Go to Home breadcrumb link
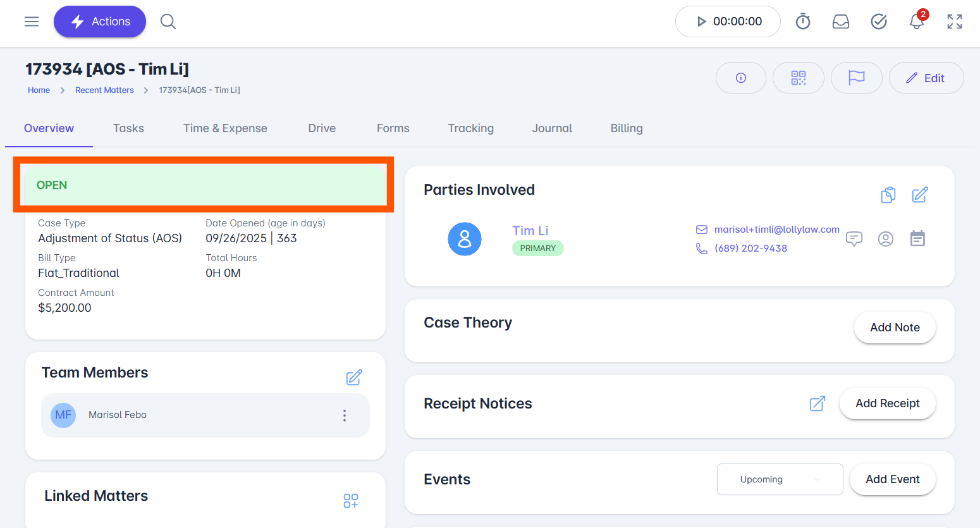 [39, 90]
